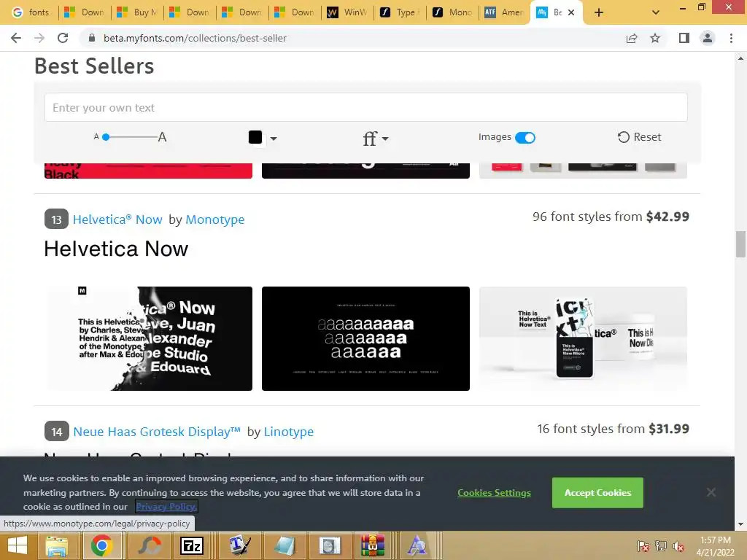The width and height of the screenshot is (747, 560).
Task: Open Cookies Settings
Action: click(494, 493)
